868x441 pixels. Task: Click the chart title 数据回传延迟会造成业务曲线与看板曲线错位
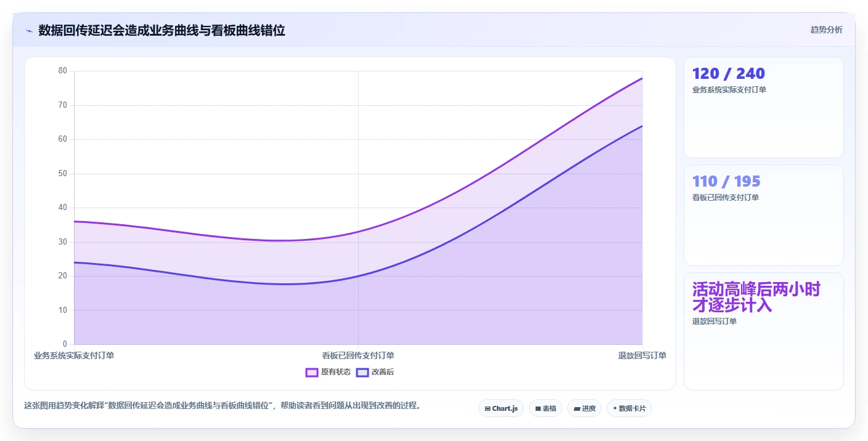[x=162, y=31]
